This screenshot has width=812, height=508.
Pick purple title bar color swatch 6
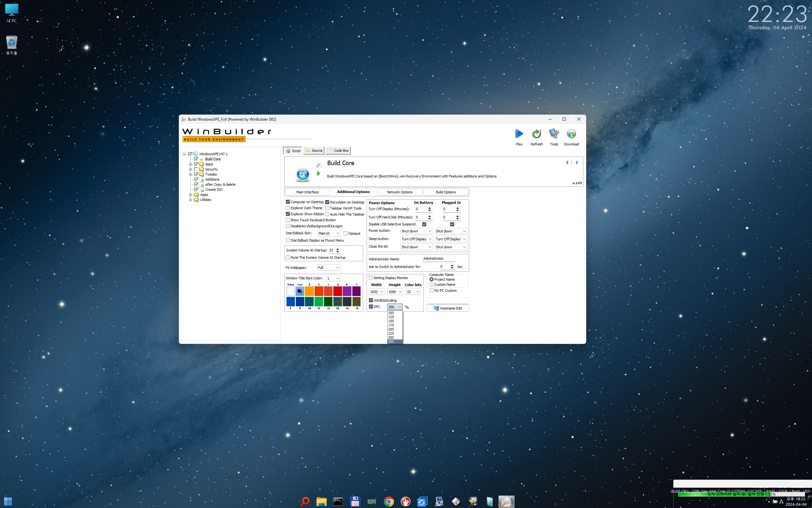point(347,291)
